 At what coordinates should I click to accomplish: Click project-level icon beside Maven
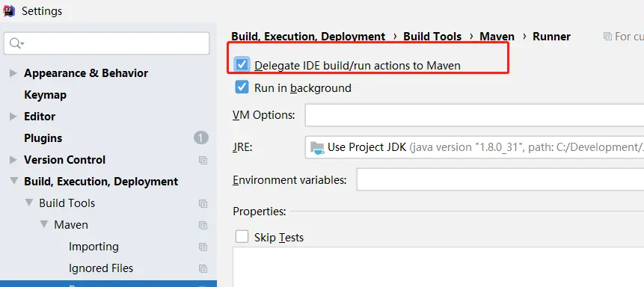(203, 225)
